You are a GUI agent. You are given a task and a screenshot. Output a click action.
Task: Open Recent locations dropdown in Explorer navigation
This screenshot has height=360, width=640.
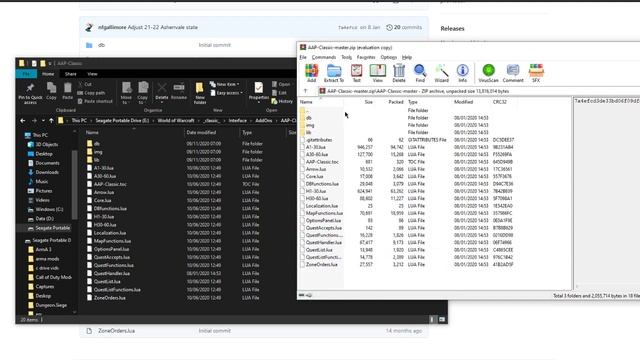(43, 121)
